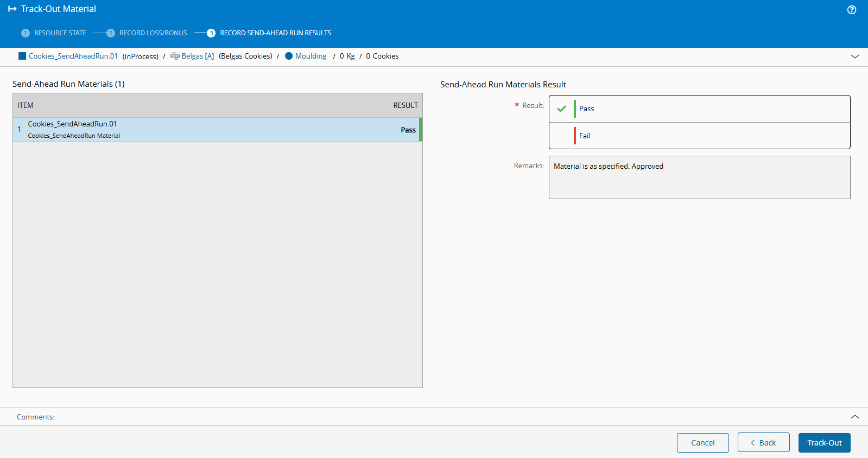Click step 1 circle in wizard
This screenshot has height=458, width=868.
coord(25,33)
